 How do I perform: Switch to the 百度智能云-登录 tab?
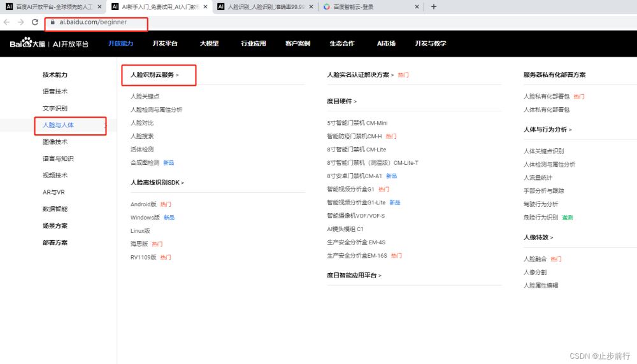pos(371,6)
